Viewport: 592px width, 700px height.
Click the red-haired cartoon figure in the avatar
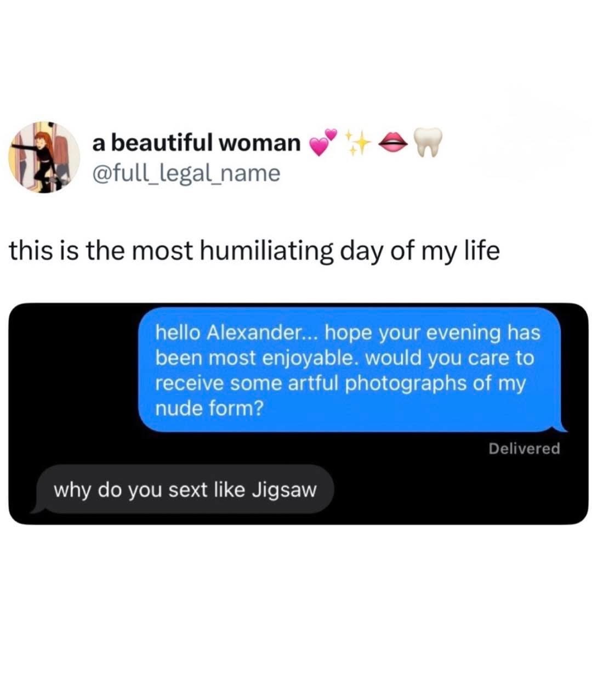(x=44, y=156)
